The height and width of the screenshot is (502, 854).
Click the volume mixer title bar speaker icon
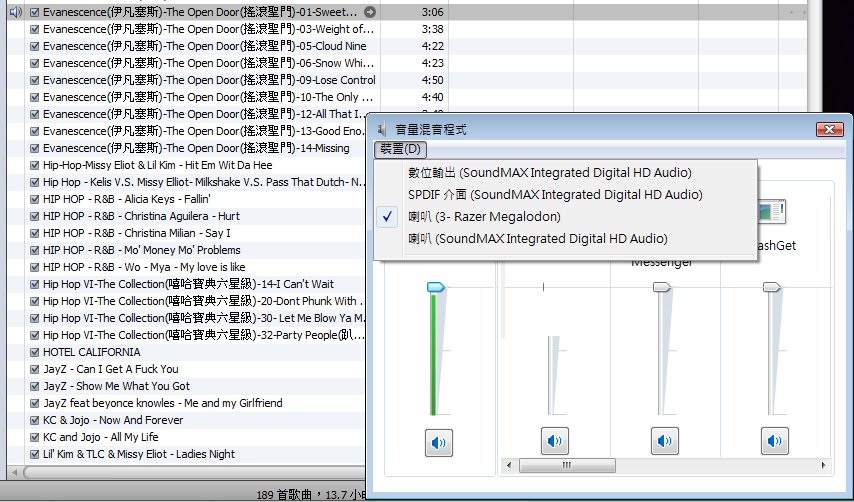[x=382, y=130]
